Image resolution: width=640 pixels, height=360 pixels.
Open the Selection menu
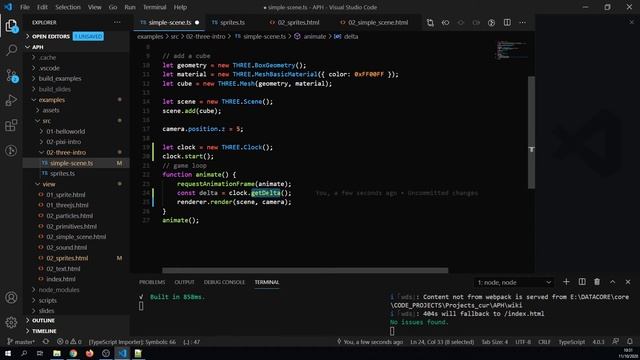coord(68,7)
